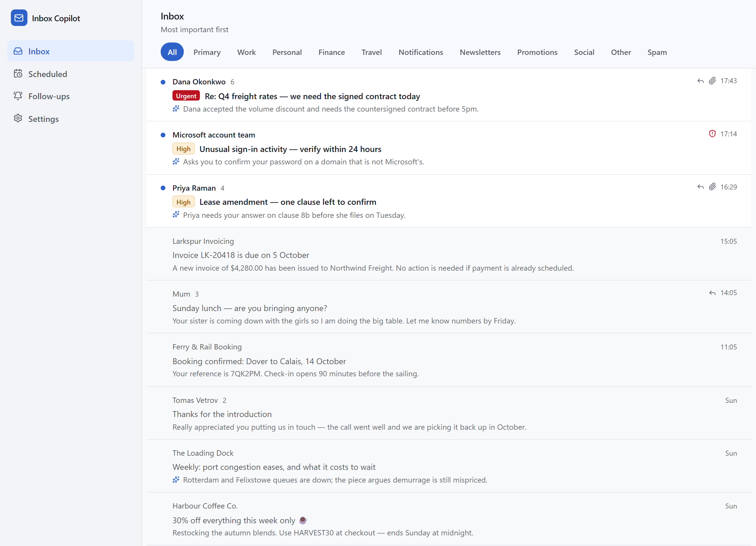Switch to the Spam tab
This screenshot has height=546, width=756.
click(x=657, y=52)
